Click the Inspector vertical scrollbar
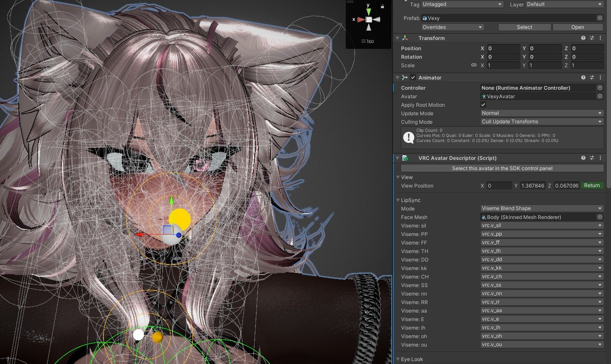Screen dimensions: 611x364 [608, 94]
